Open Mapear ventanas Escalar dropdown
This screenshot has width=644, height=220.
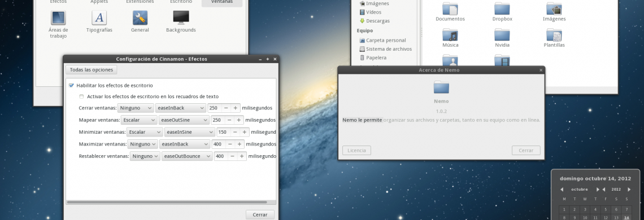(x=139, y=120)
